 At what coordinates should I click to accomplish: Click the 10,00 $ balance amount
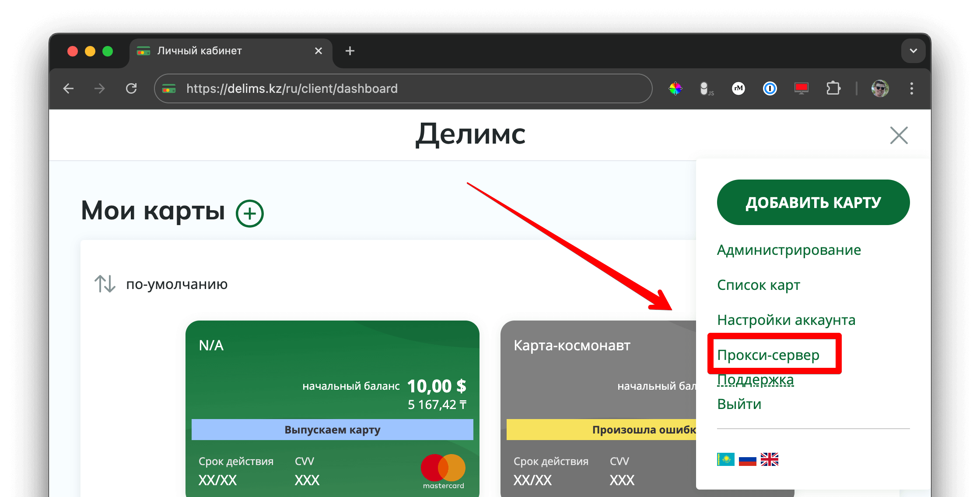point(437,386)
